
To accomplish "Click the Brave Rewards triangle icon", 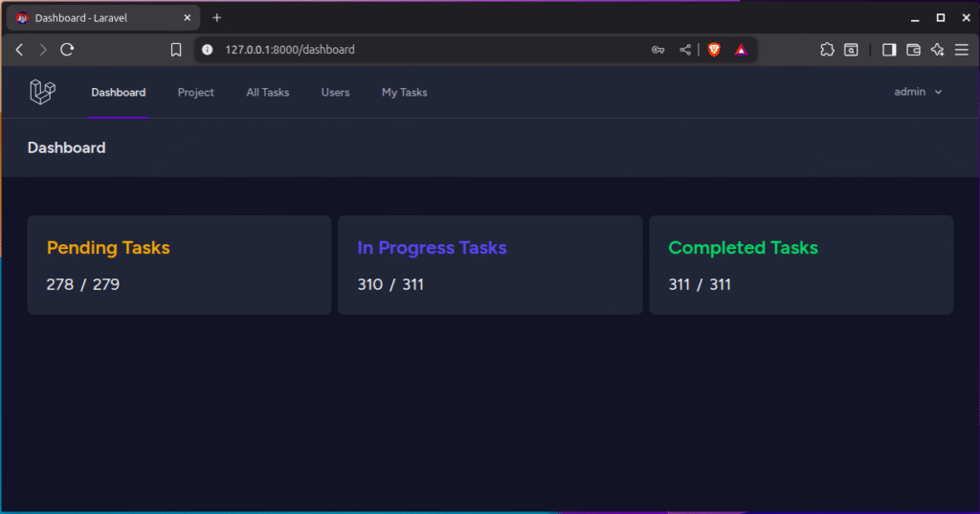I will tap(741, 50).
